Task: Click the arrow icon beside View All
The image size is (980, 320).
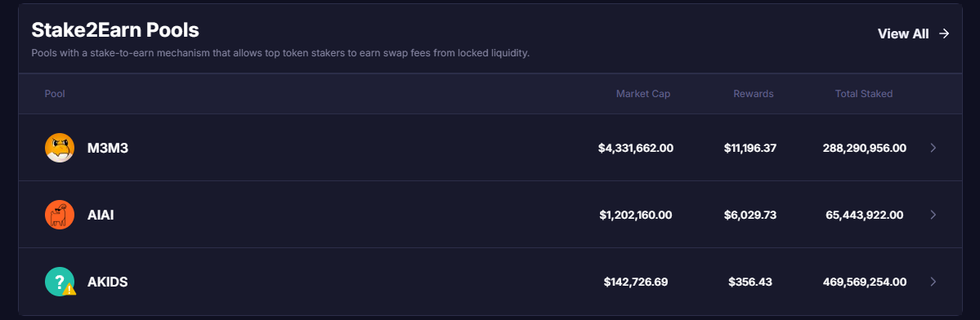Action: pos(944,33)
